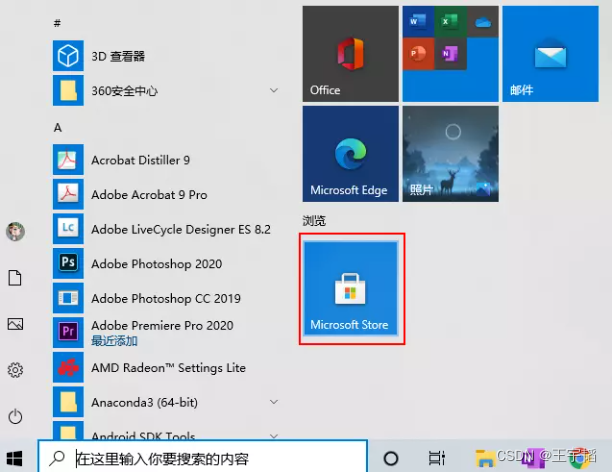Launch OneNote from the Office apps tile

click(450, 54)
